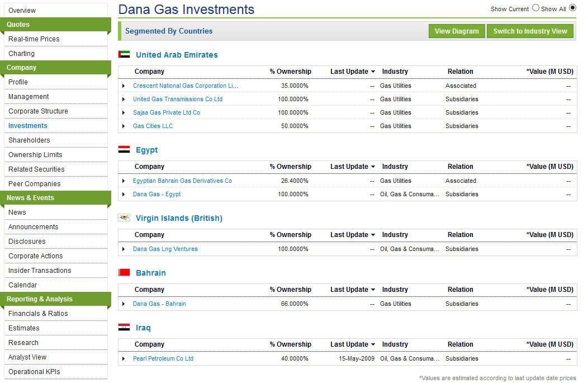This screenshot has height=383, width=588.
Task: Sort Bahrain table by Last Update arrow
Action: click(373, 290)
